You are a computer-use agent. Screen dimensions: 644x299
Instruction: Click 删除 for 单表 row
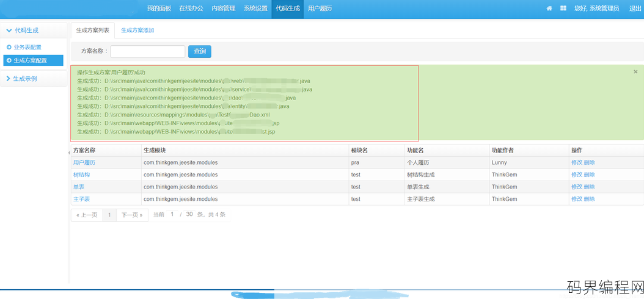[590, 187]
